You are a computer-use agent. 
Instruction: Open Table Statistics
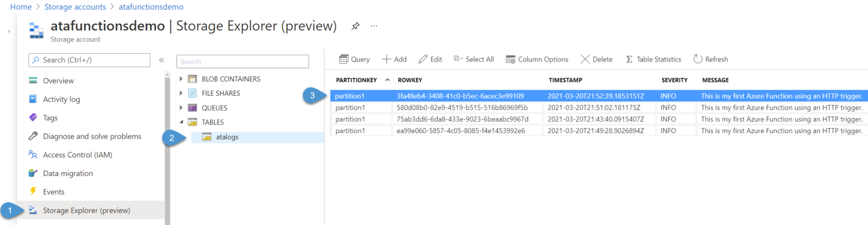(653, 59)
